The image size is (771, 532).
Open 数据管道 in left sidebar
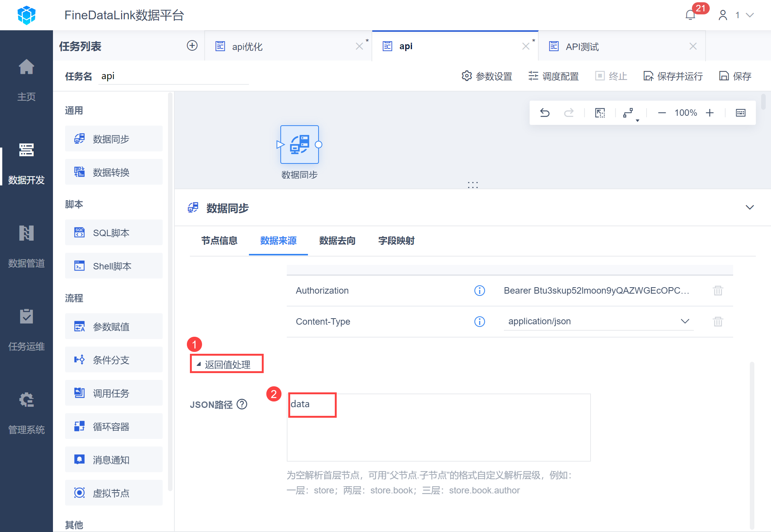(x=26, y=246)
